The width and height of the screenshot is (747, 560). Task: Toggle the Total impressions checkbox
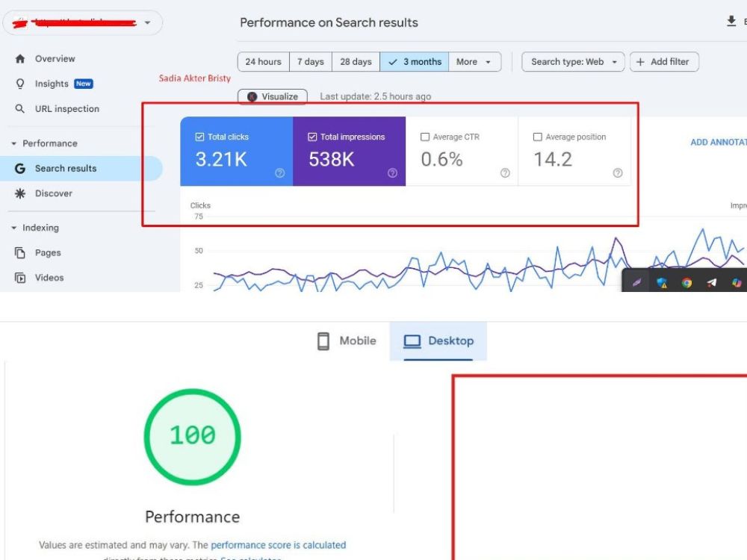pos(312,137)
